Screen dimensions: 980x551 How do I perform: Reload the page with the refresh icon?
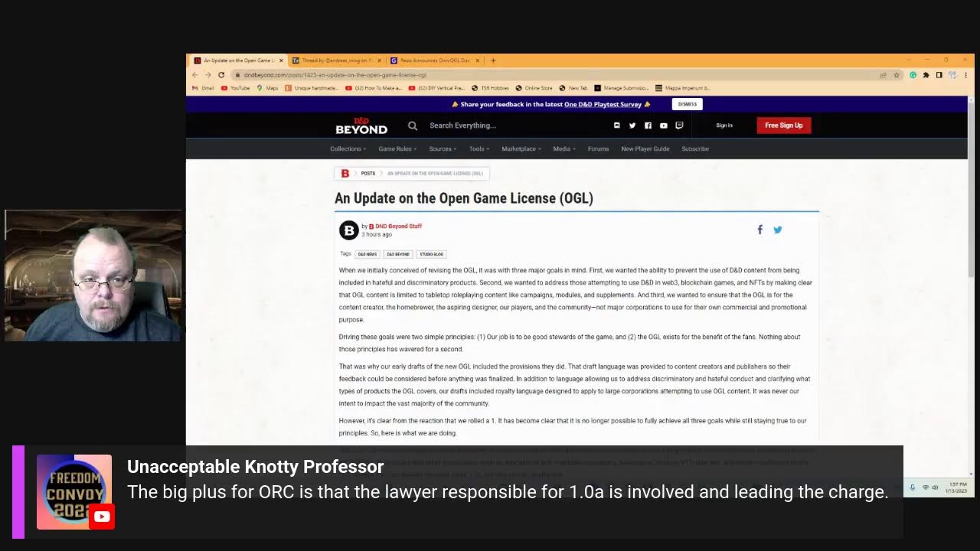coord(221,75)
